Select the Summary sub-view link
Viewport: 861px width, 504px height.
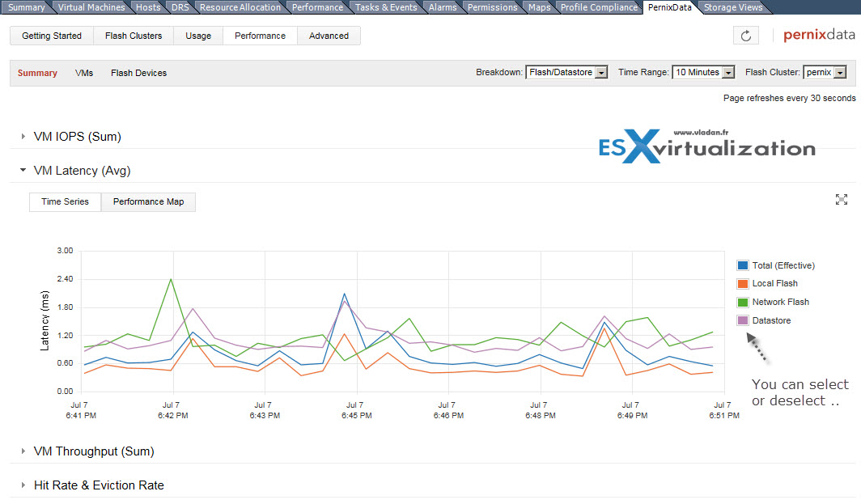pos(37,73)
